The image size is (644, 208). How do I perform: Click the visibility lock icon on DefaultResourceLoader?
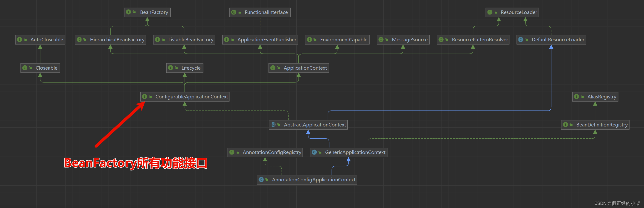tap(527, 39)
